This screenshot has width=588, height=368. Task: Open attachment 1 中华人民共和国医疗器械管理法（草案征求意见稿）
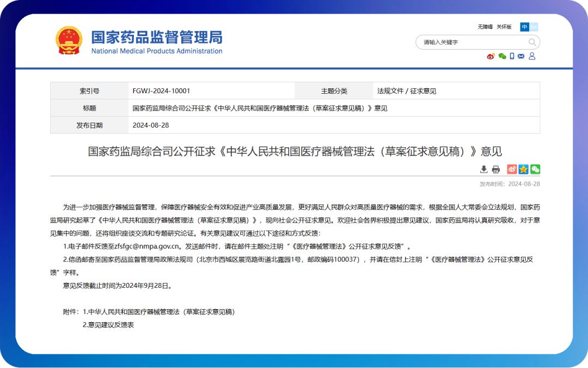point(159,312)
